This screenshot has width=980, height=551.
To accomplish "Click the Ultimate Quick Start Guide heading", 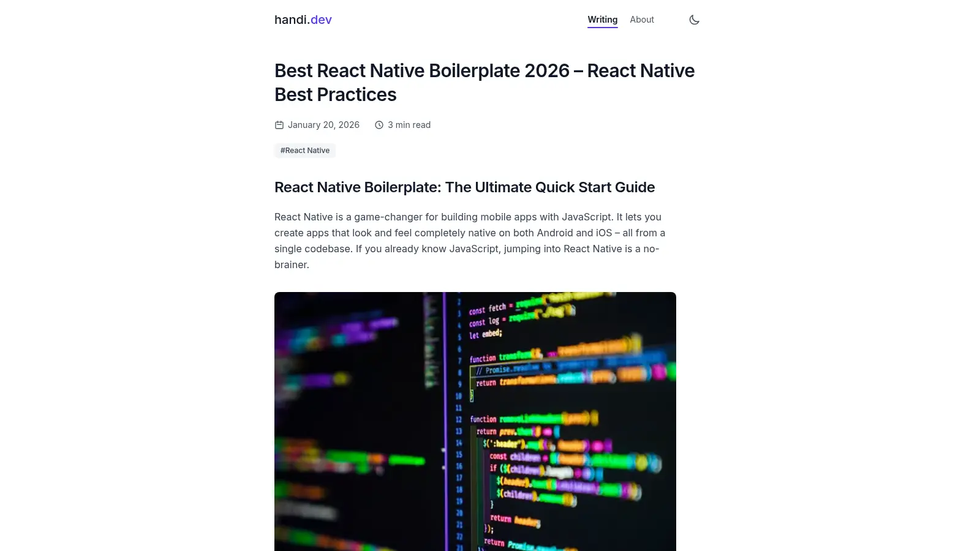I will click(x=465, y=187).
